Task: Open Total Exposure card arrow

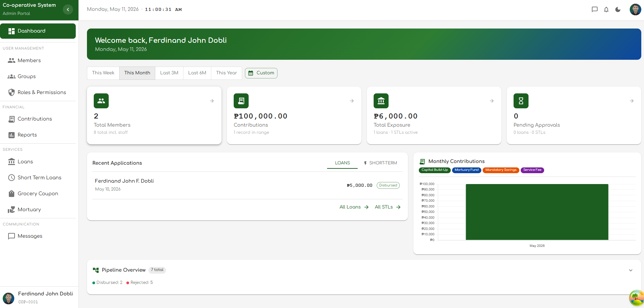Action: pos(492,101)
